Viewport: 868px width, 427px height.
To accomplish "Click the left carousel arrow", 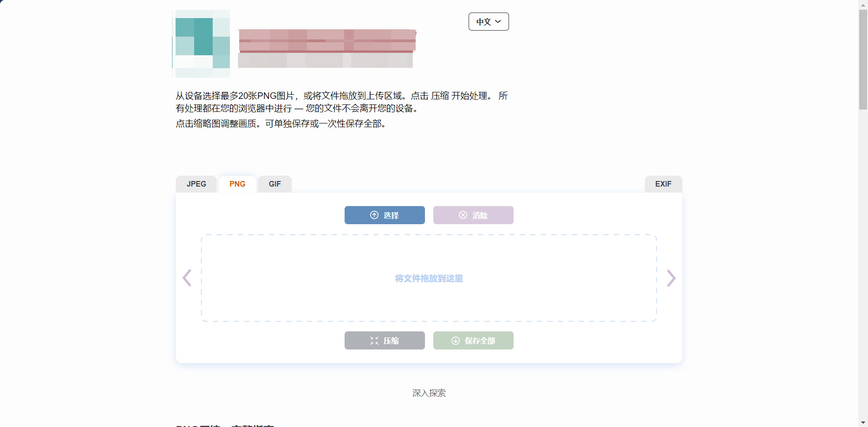I will [x=187, y=278].
